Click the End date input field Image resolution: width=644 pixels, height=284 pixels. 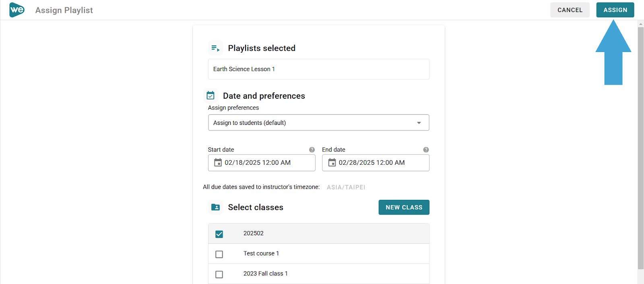click(376, 163)
